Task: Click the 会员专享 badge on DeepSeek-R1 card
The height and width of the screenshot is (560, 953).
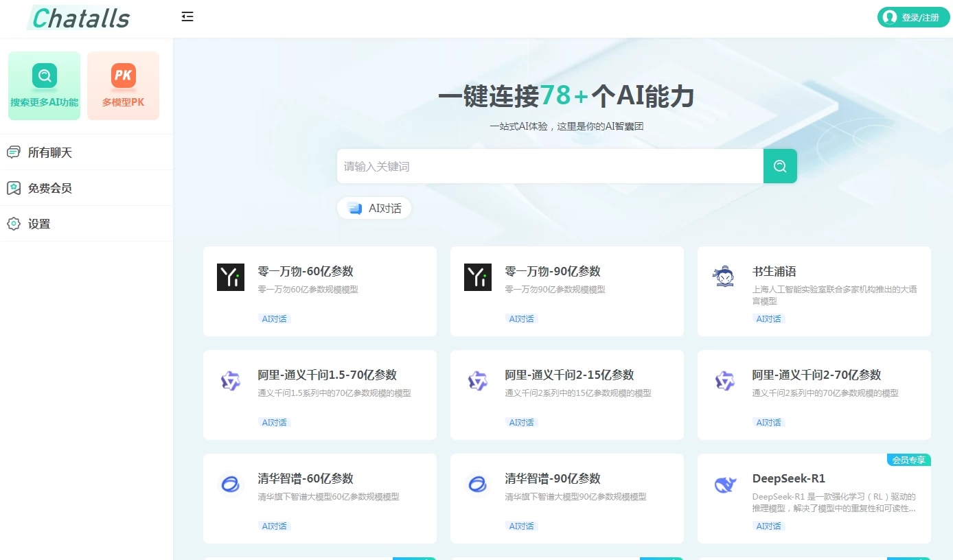Action: pos(908,460)
